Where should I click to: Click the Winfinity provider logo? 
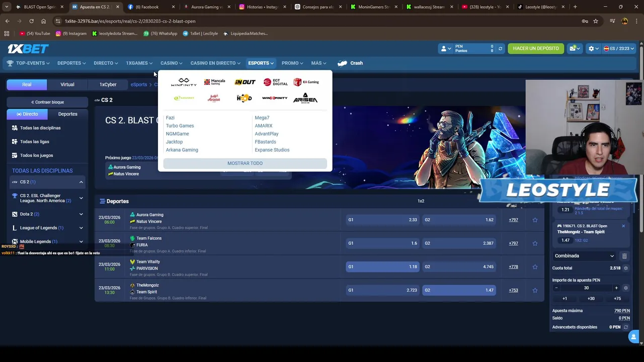(x=184, y=82)
